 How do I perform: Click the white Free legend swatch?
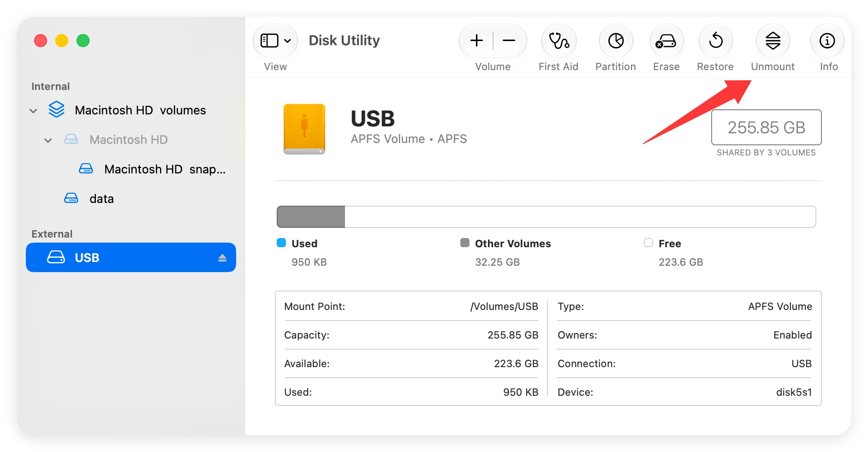pos(648,243)
